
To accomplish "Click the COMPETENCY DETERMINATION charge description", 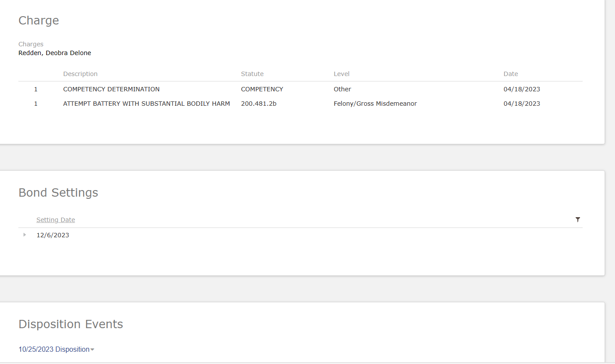I will 111,89.
